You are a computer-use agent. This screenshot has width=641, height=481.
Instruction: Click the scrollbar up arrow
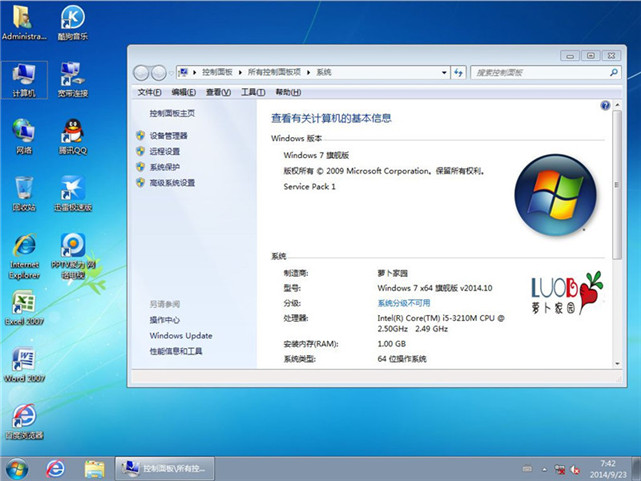[617, 105]
